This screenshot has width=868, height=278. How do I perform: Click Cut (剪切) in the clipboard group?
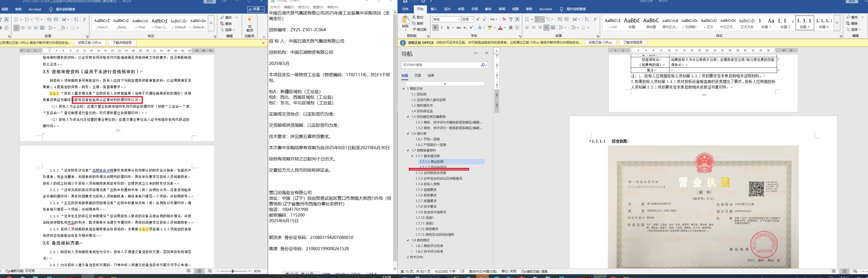[x=418, y=17]
